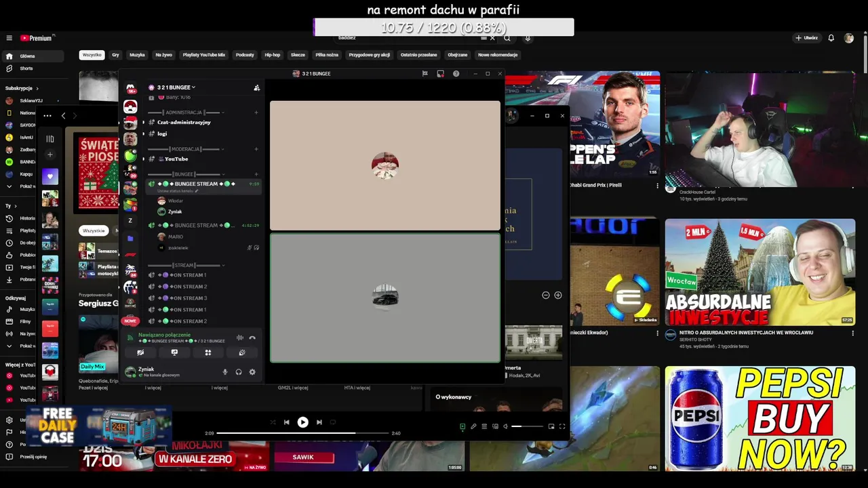Select user zoklelek in voice channel
Viewport: 868px width, 488px height.
178,248
